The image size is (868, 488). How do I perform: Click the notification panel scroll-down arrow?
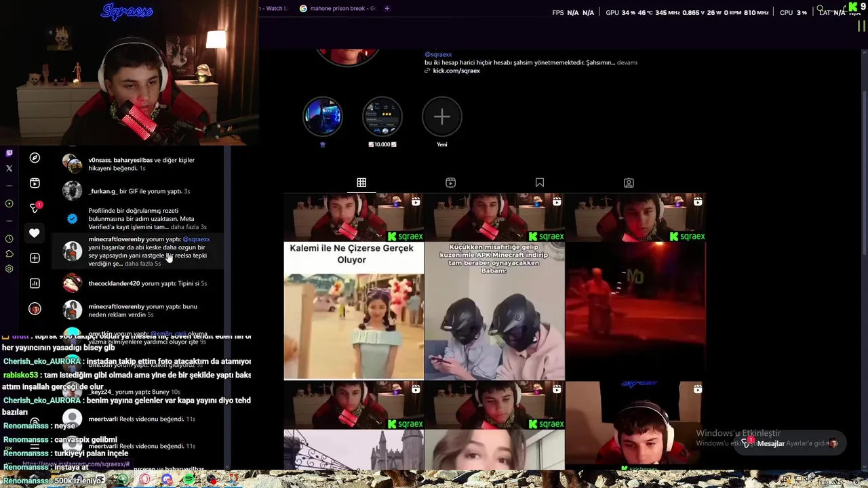(x=226, y=467)
